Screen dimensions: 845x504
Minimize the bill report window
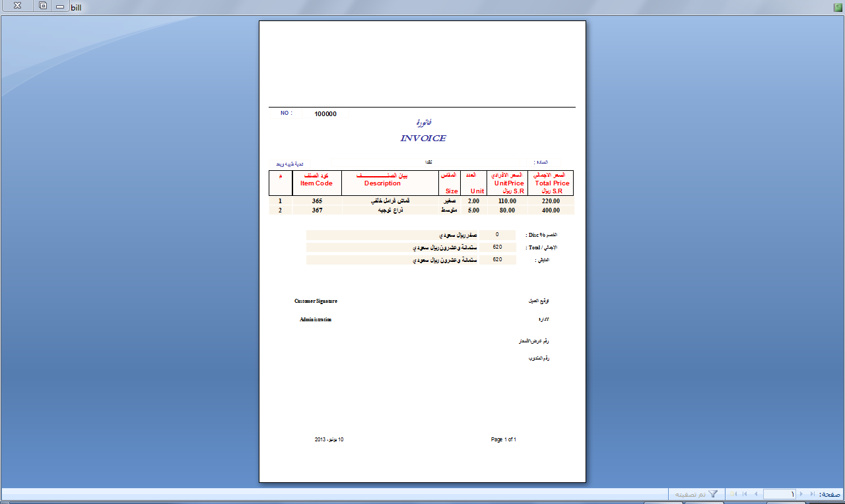60,7
